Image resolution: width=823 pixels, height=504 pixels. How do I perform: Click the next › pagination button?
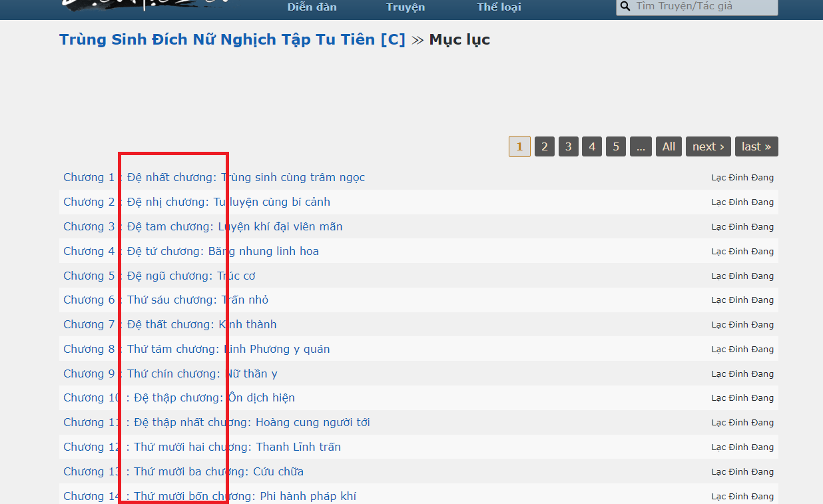tap(708, 146)
